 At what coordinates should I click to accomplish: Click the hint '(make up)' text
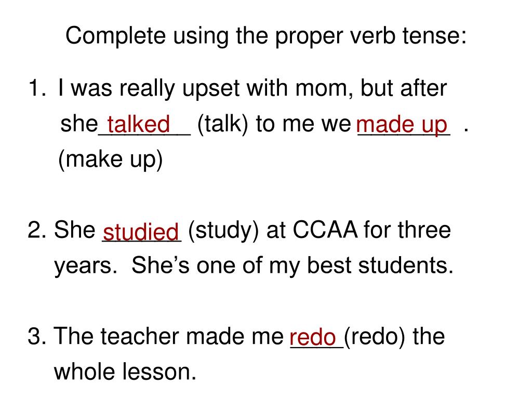(111, 159)
